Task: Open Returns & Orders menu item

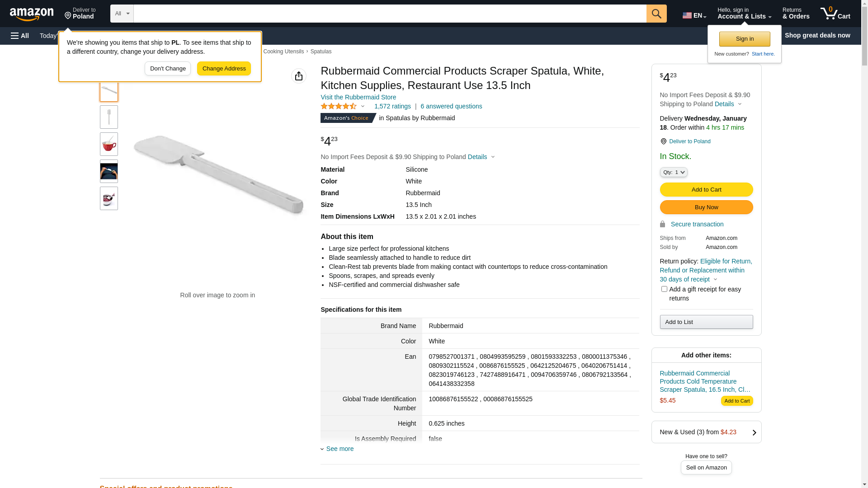Action: 795,14
